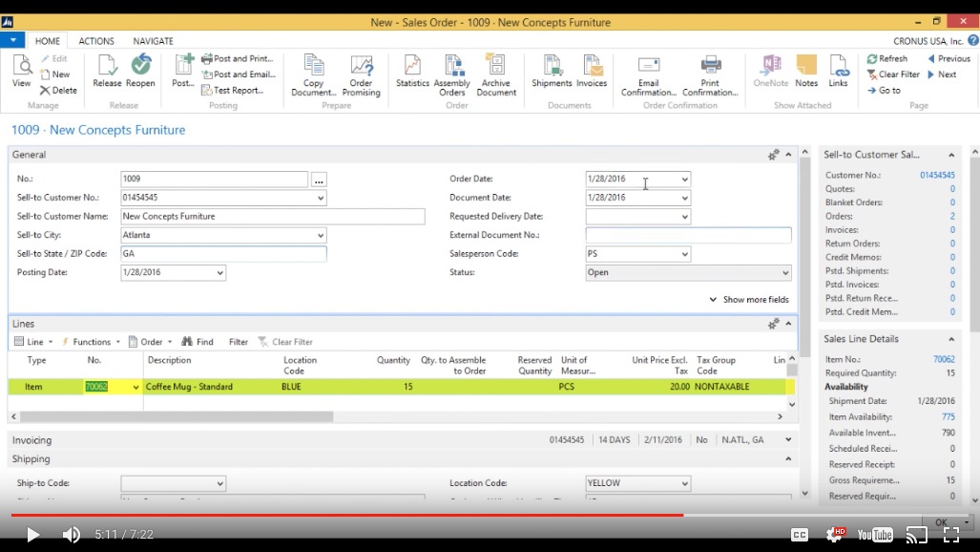Toggle fullscreen video mode
Screen dimensions: 980x552
click(x=951, y=535)
